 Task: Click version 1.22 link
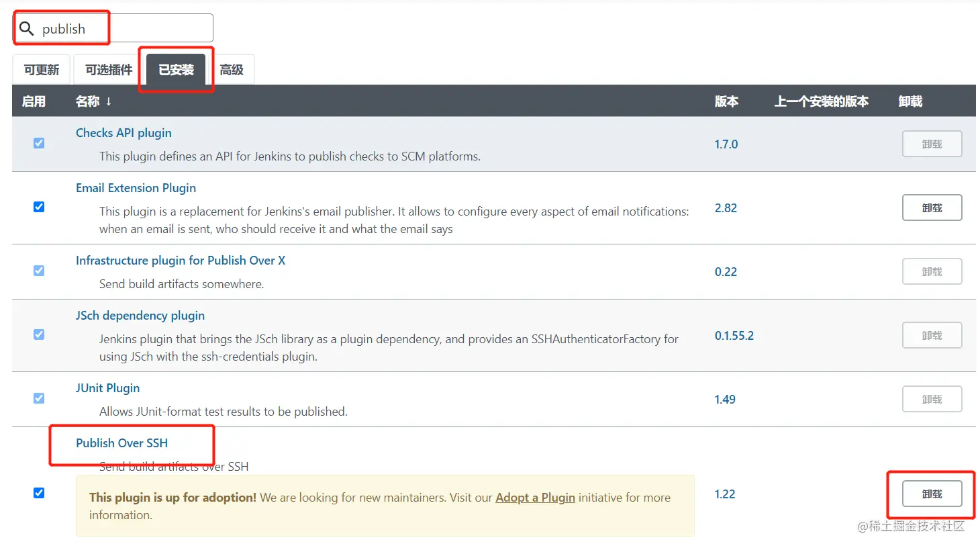click(x=725, y=494)
